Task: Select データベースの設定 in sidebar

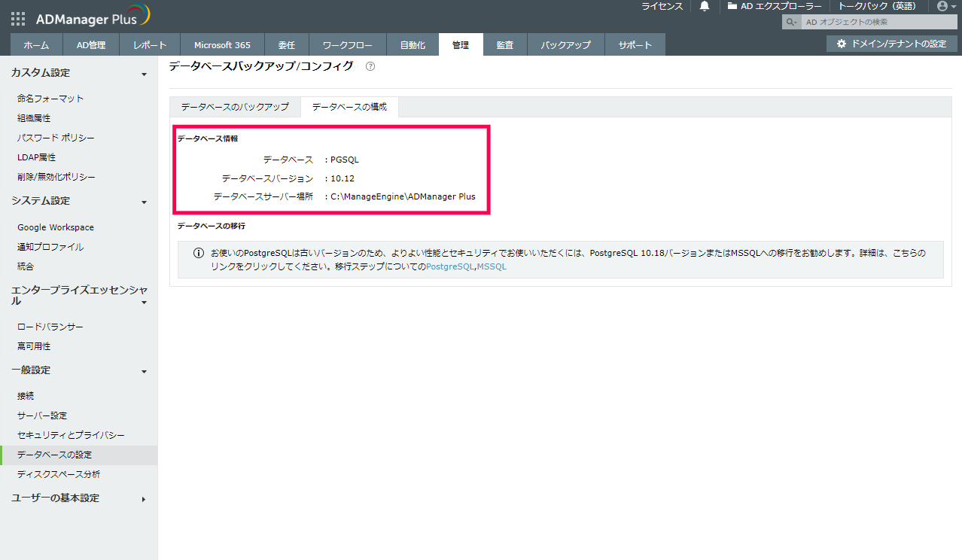Action: [x=79, y=455]
